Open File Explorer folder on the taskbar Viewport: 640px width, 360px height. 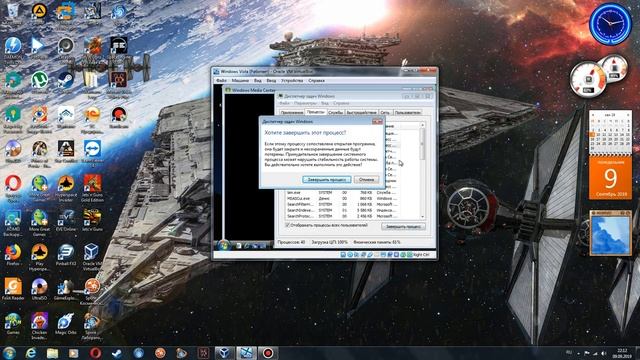tap(52, 353)
